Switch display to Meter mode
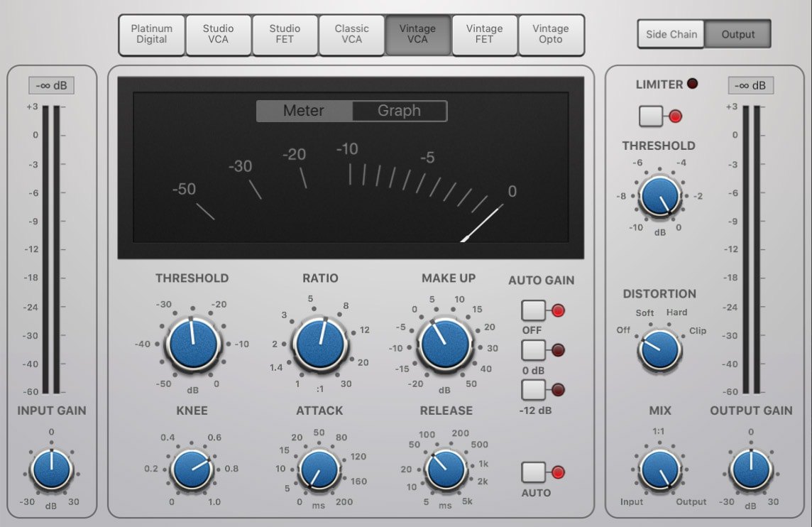Image resolution: width=812 pixels, height=527 pixels. click(304, 111)
